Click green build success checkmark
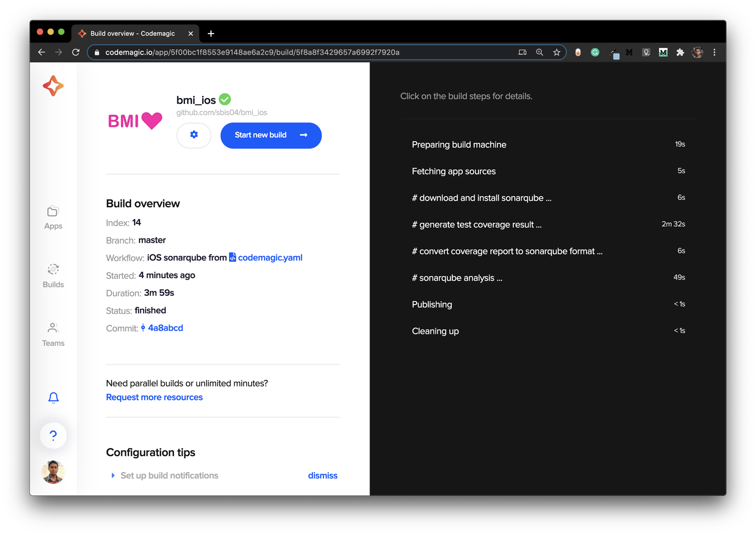Screen dimensions: 756x535 pos(225,99)
